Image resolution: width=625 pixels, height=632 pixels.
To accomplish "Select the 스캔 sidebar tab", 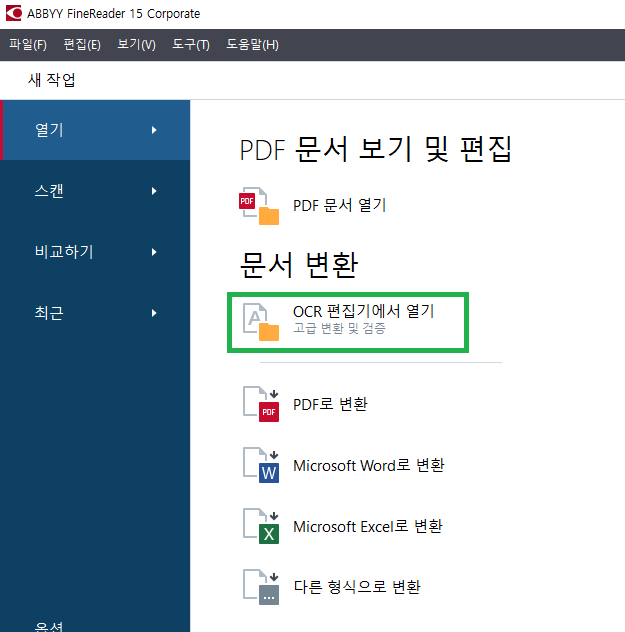I will [x=95, y=191].
